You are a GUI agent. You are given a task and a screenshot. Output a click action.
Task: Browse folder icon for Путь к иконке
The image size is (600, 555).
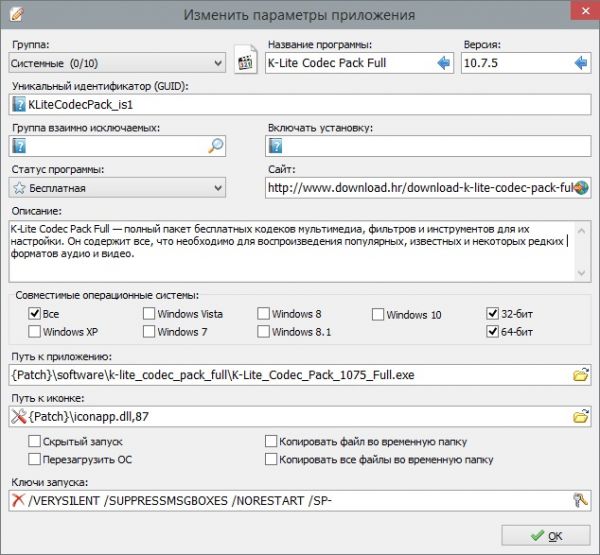pyautogui.click(x=580, y=416)
